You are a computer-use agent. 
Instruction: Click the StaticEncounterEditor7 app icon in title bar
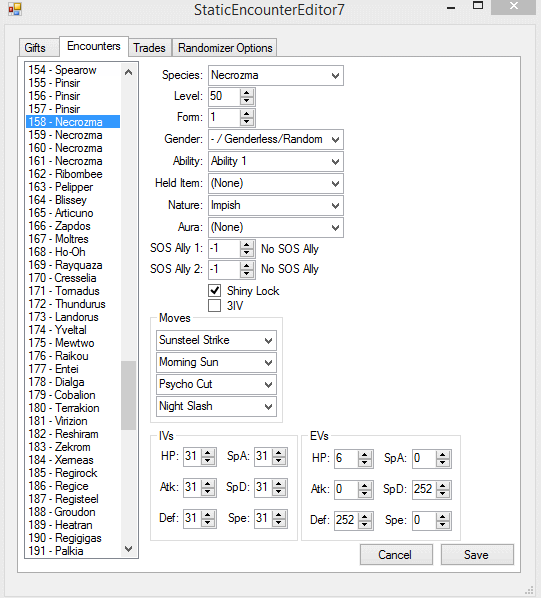click(14, 9)
